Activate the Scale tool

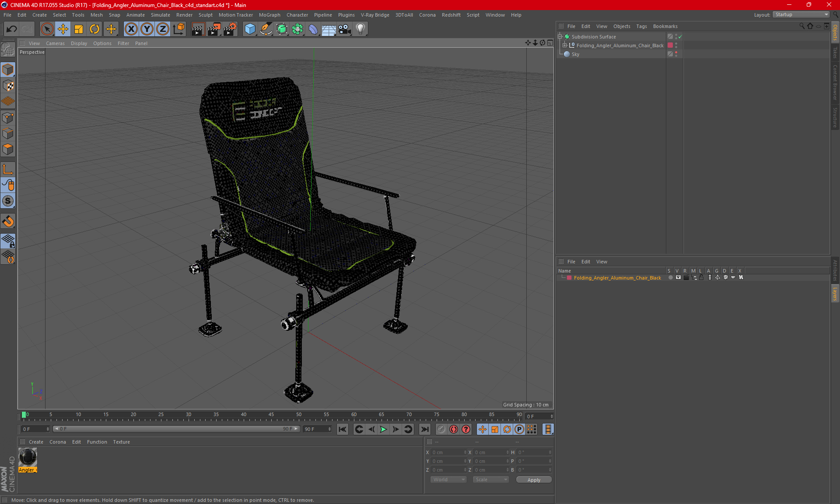[x=79, y=29]
